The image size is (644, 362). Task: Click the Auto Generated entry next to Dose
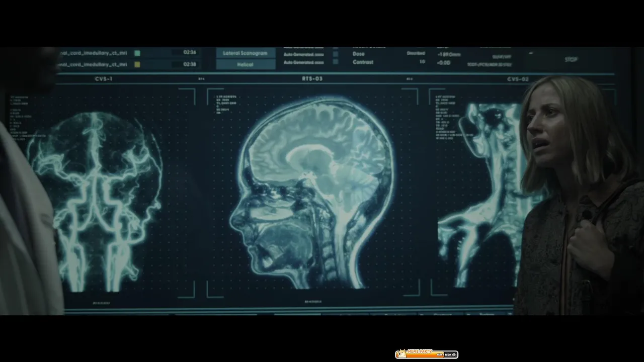tap(303, 54)
